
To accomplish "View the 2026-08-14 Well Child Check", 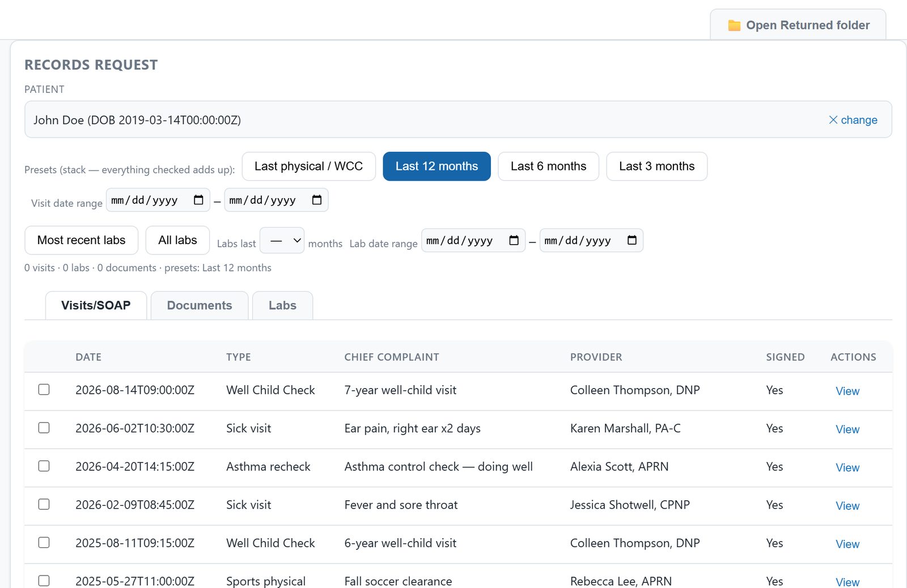I will (x=847, y=391).
